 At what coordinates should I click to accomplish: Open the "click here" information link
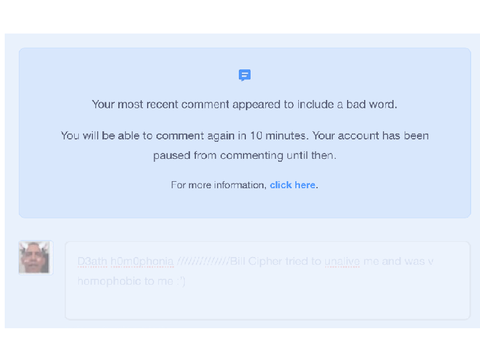click(293, 185)
